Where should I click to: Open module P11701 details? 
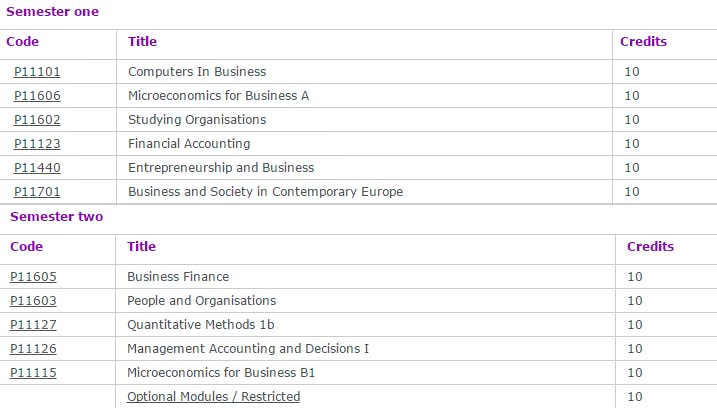pyautogui.click(x=37, y=192)
